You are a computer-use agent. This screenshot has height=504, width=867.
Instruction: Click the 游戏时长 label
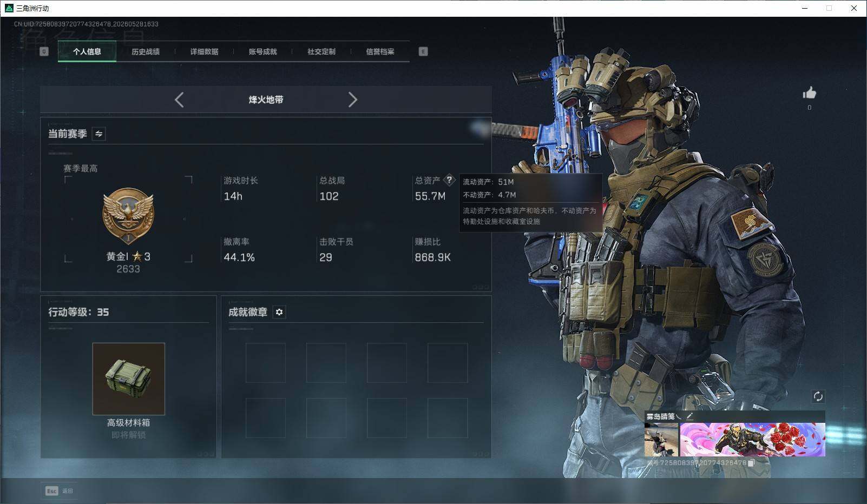241,180
